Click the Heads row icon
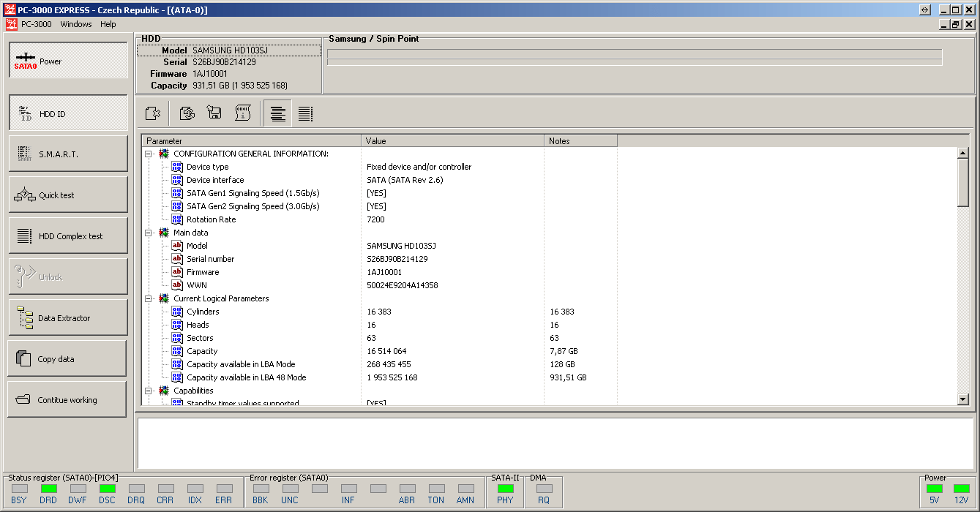This screenshot has height=512, width=980. point(177,325)
